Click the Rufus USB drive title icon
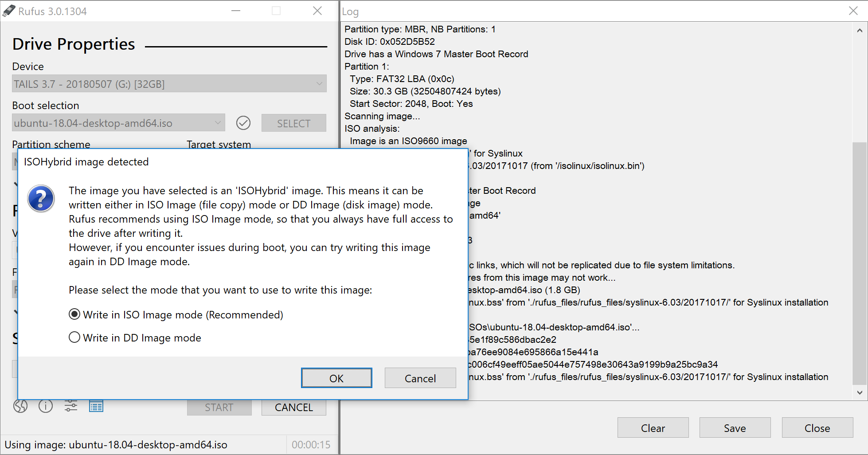Viewport: 868px width, 455px height. tap(9, 11)
